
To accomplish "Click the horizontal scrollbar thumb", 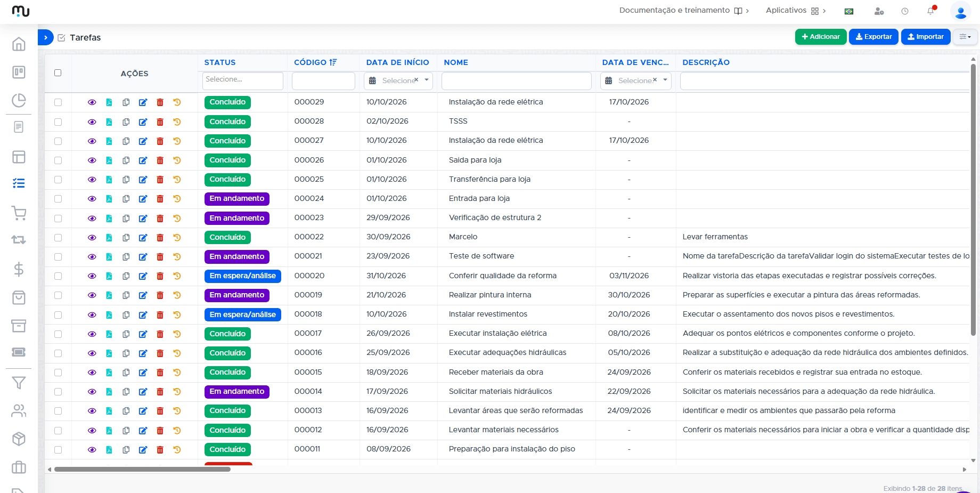I will click(142, 470).
